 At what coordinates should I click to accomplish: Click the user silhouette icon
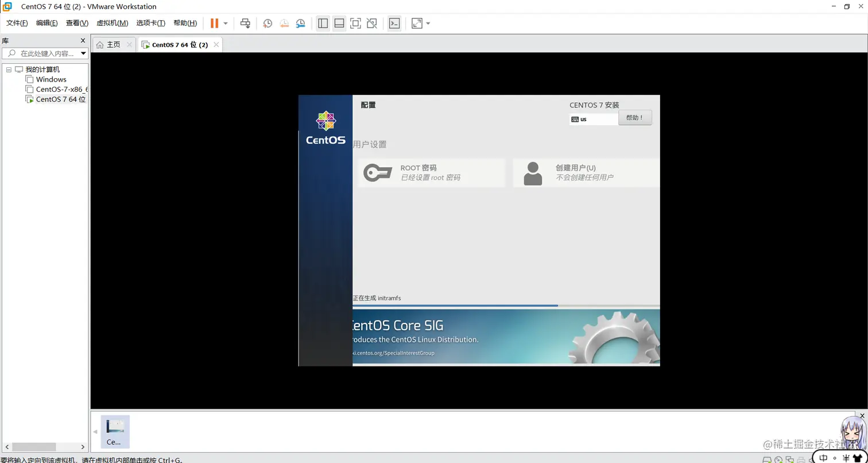(533, 173)
